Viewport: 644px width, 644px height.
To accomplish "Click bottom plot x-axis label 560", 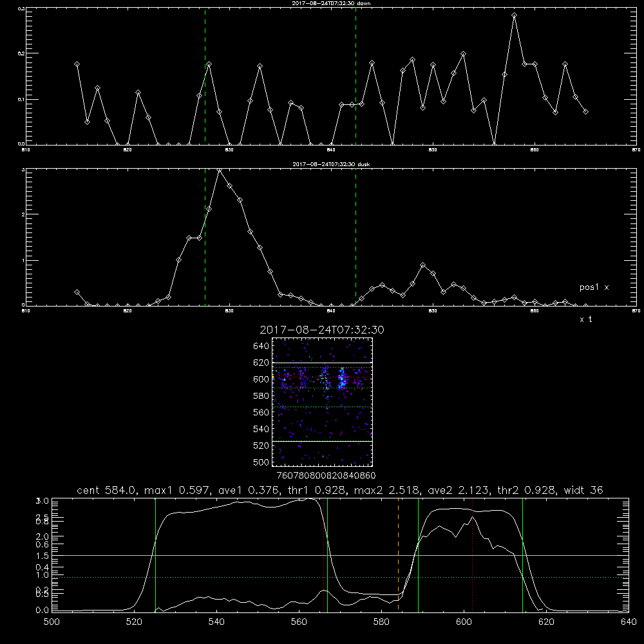I will click(x=299, y=622).
